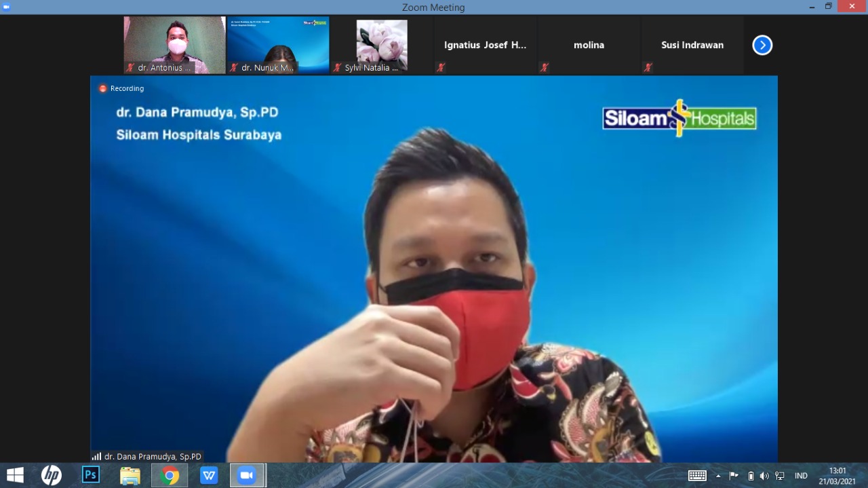Open the Windows Start menu
This screenshot has height=488, width=868.
[x=15, y=475]
